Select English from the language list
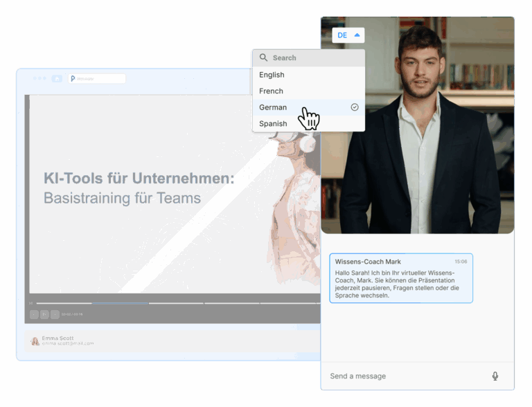Viewport: 532px width, 407px height. (x=272, y=75)
